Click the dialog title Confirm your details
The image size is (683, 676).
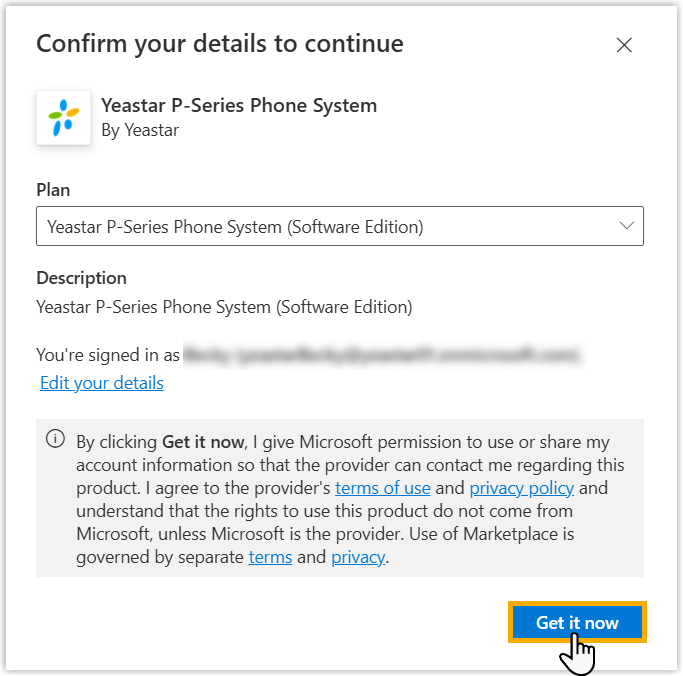(220, 44)
